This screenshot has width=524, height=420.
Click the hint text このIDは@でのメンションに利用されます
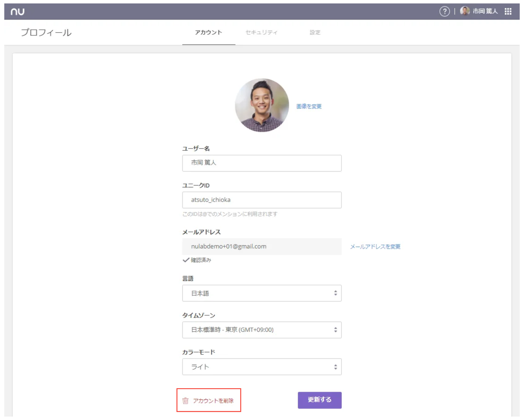[230, 214]
